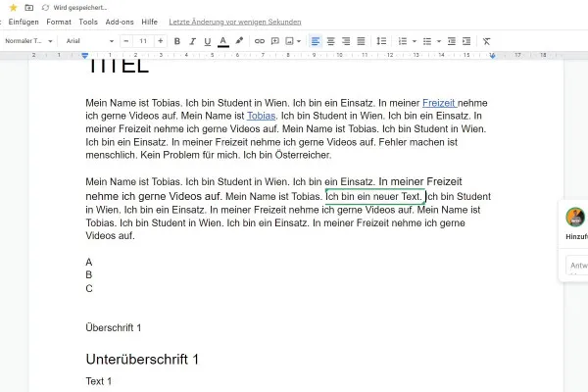Click the decrease indent icon
The image size is (588, 392).
tap(452, 41)
